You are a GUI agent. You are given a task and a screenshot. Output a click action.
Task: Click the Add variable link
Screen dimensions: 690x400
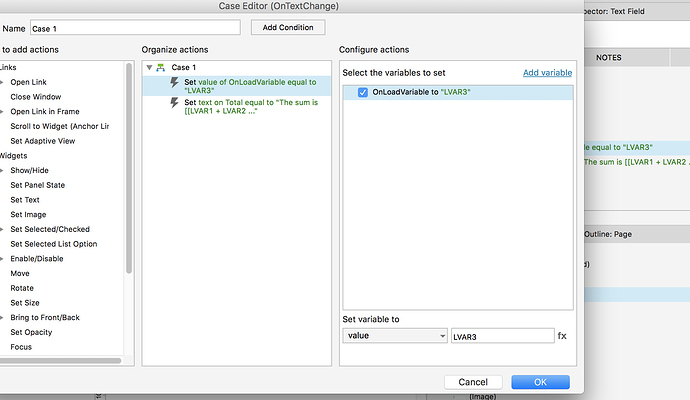[x=547, y=73]
